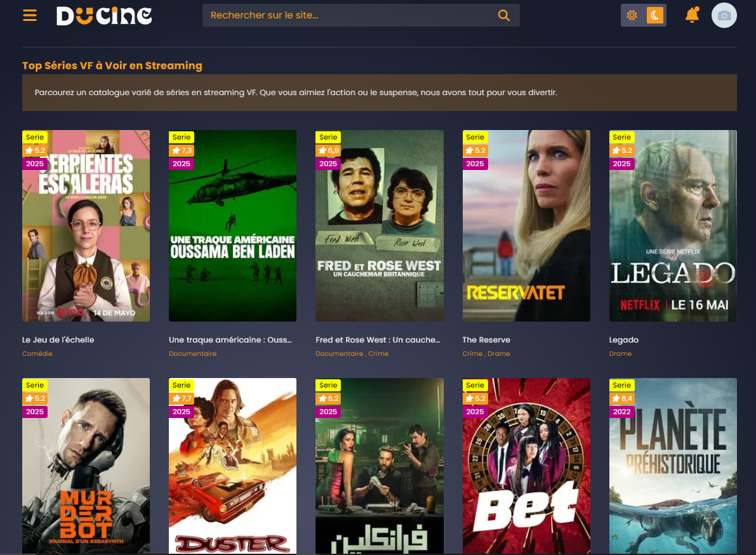756x555 pixels.
Task: Open the Planète Préhistorique poster
Action: click(673, 466)
